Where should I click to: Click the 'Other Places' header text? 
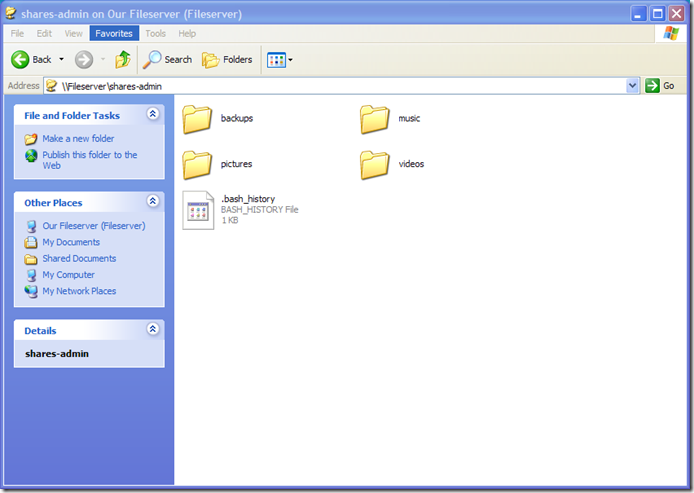point(53,203)
